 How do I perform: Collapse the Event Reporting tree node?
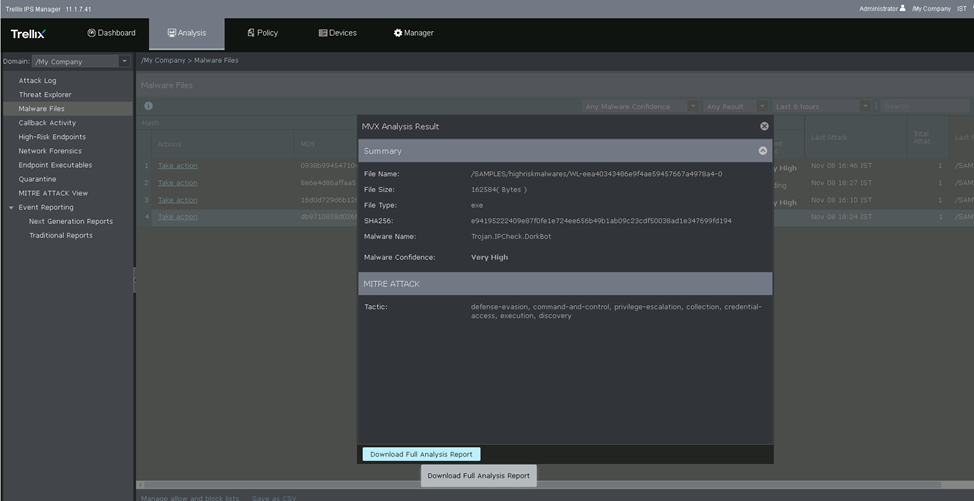11,207
